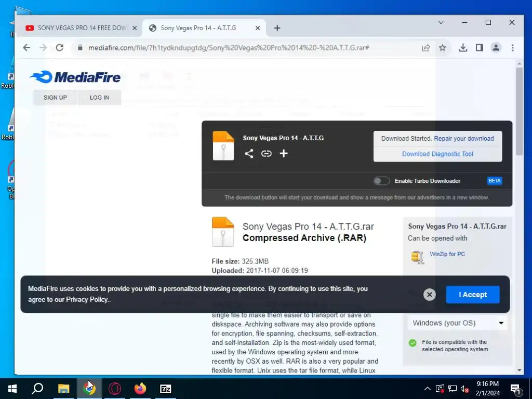Open Windows Start menu
Image resolution: width=532 pixels, height=399 pixels.
point(12,389)
